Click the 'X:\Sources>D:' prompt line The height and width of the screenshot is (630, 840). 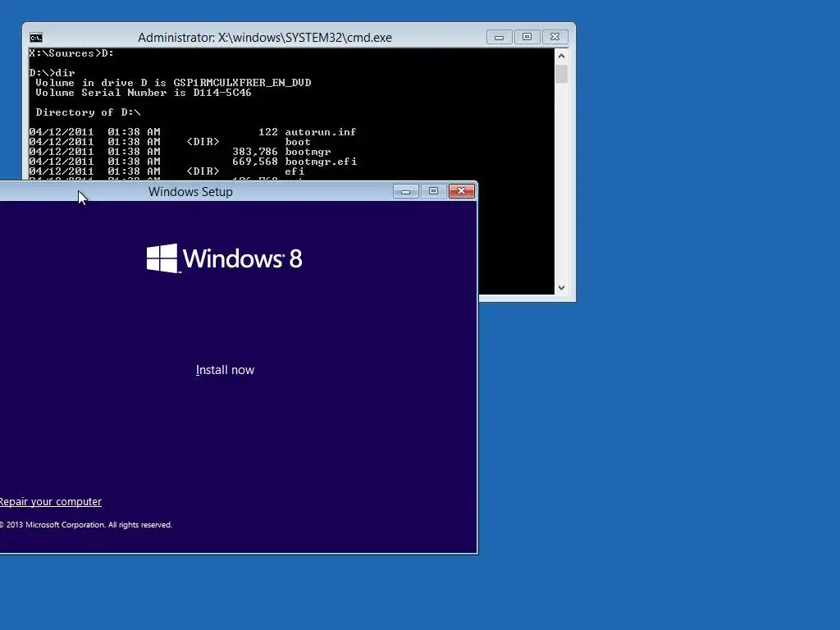click(x=71, y=53)
